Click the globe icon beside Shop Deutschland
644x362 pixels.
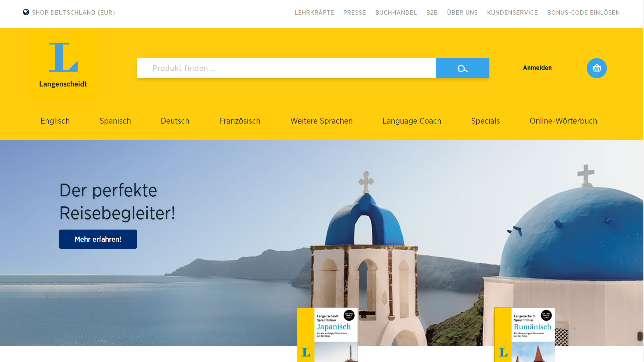[26, 12]
